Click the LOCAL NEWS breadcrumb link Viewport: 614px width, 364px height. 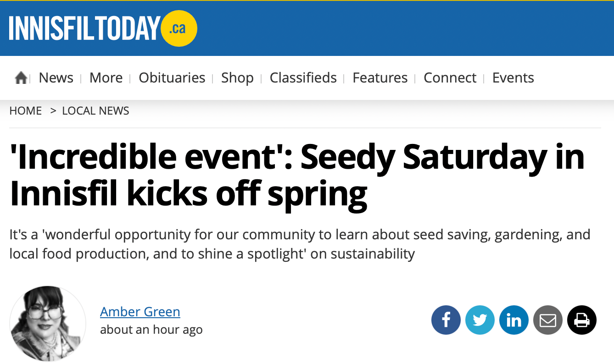click(x=95, y=111)
